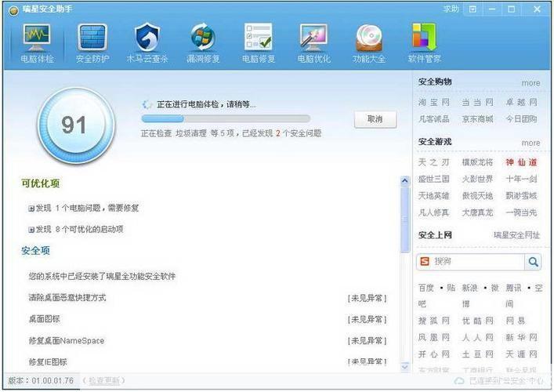Image resolution: width=554 pixels, height=392 pixels.
Task: Open the 安全防护 firewall icon
Action: pos(92,38)
